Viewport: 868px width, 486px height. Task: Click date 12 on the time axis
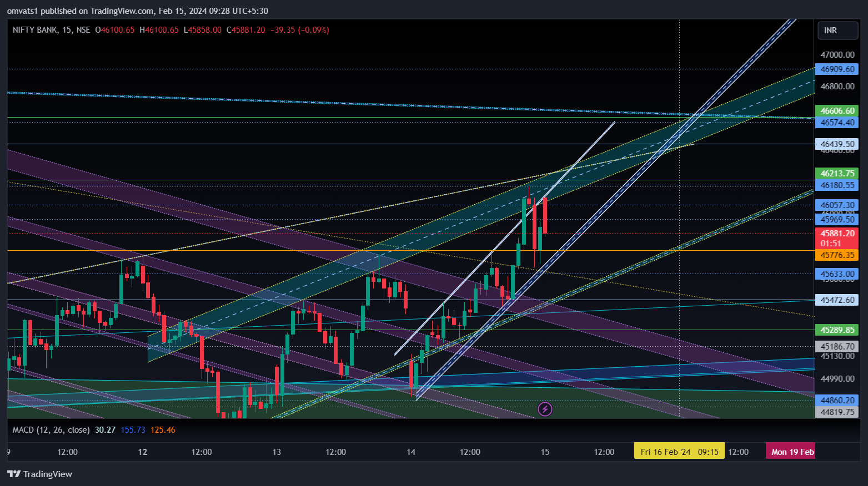coord(143,452)
